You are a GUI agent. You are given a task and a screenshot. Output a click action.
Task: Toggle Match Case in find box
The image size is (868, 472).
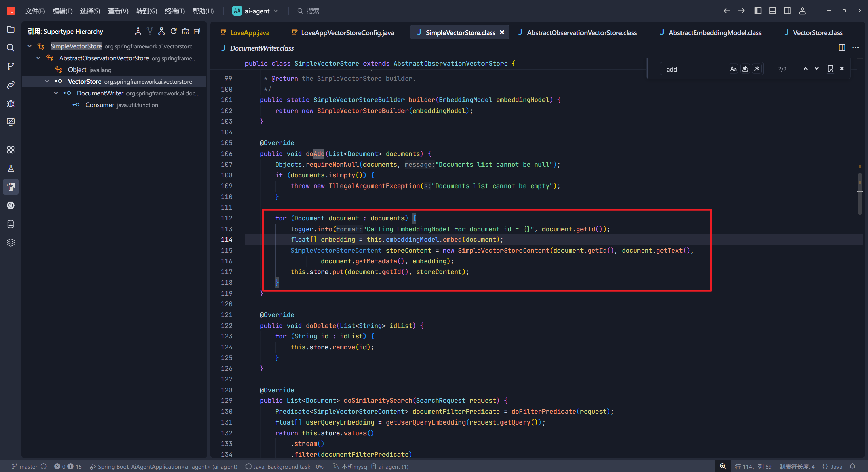point(733,69)
